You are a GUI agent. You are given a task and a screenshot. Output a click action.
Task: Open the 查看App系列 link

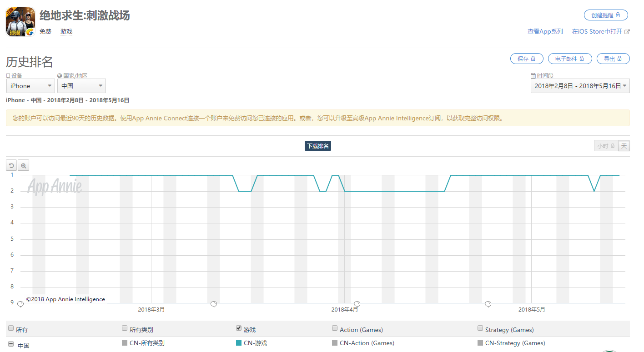[545, 32]
